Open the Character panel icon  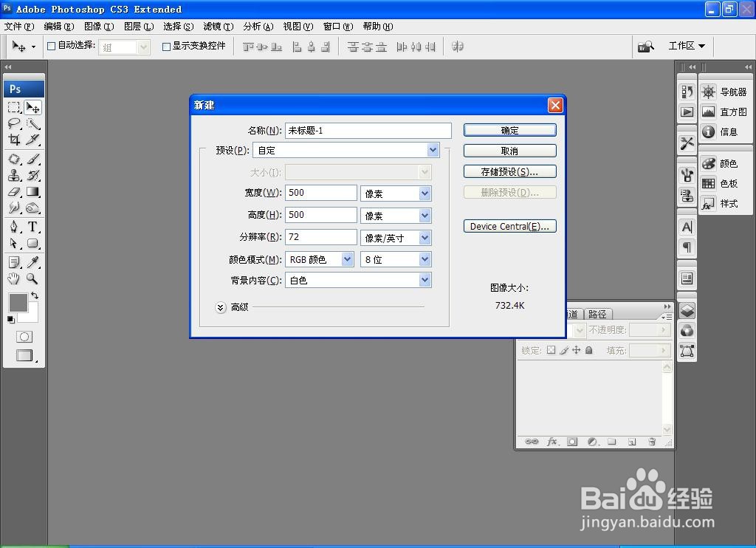(x=687, y=227)
